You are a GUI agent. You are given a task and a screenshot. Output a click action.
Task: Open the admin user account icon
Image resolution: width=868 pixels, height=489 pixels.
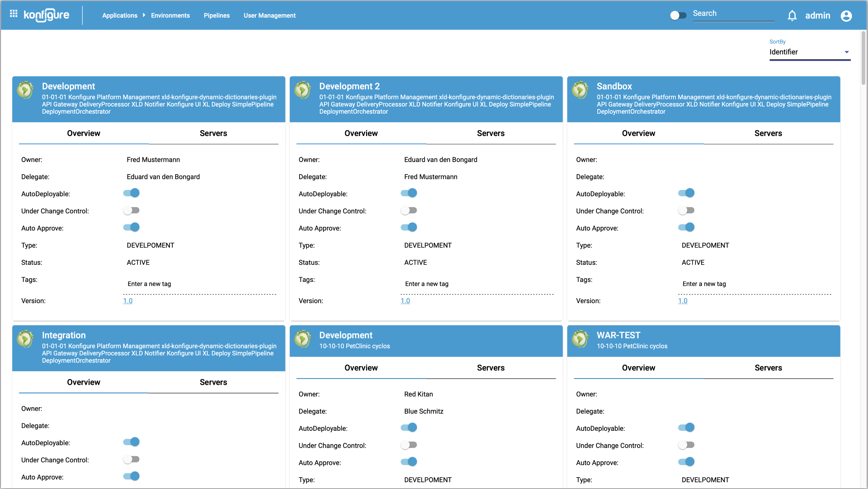[846, 16]
